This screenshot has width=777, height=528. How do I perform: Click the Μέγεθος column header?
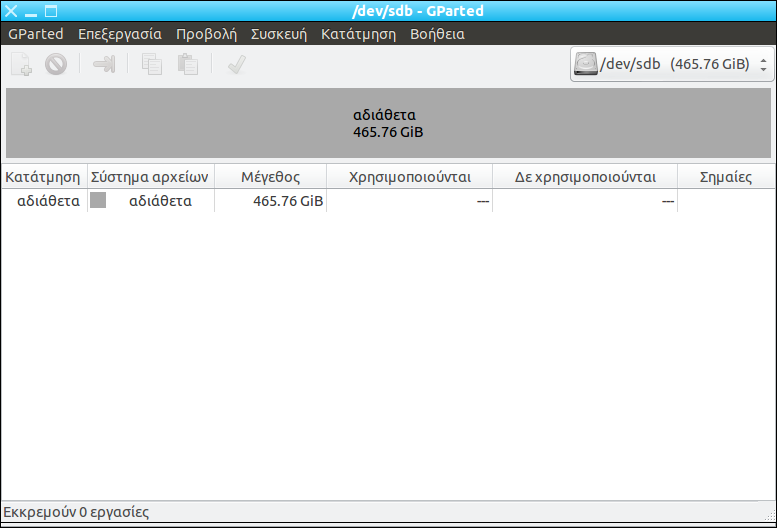(270, 177)
